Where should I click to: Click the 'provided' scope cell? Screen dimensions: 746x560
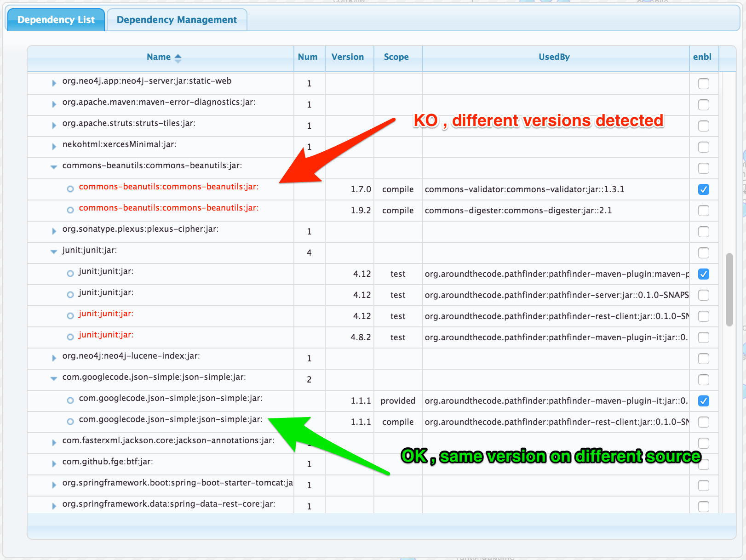(x=398, y=401)
